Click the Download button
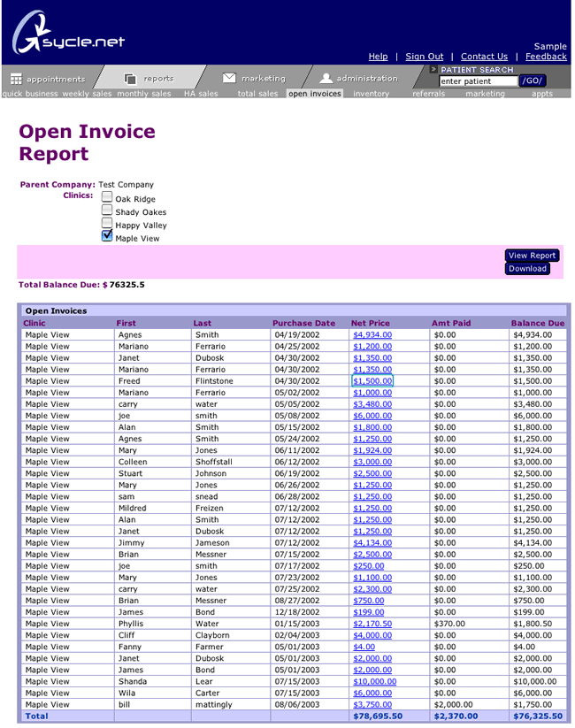 [527, 269]
